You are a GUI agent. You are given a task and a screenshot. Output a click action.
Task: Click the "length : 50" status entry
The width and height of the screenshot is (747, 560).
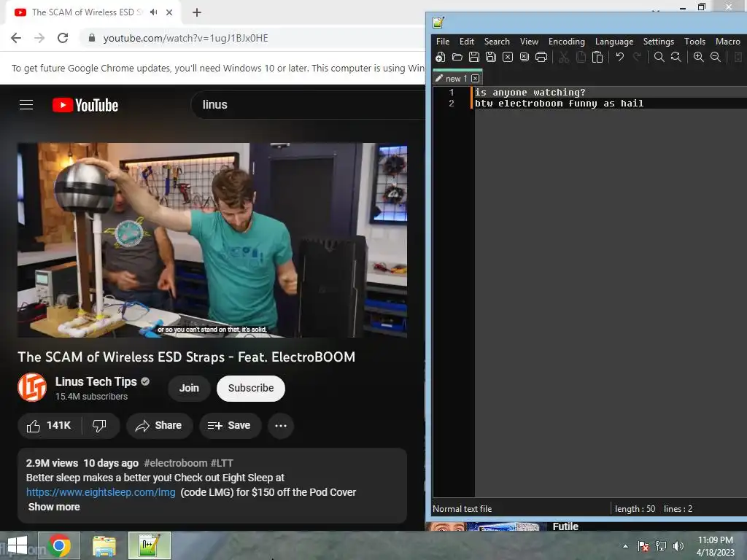point(635,509)
